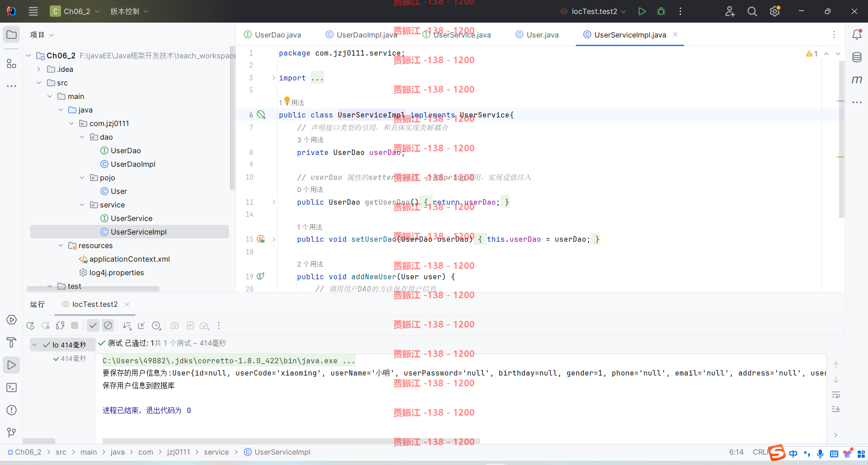Switch to the UserDaoImpl.java tab
Screen dimensions: 868x465
click(362, 35)
